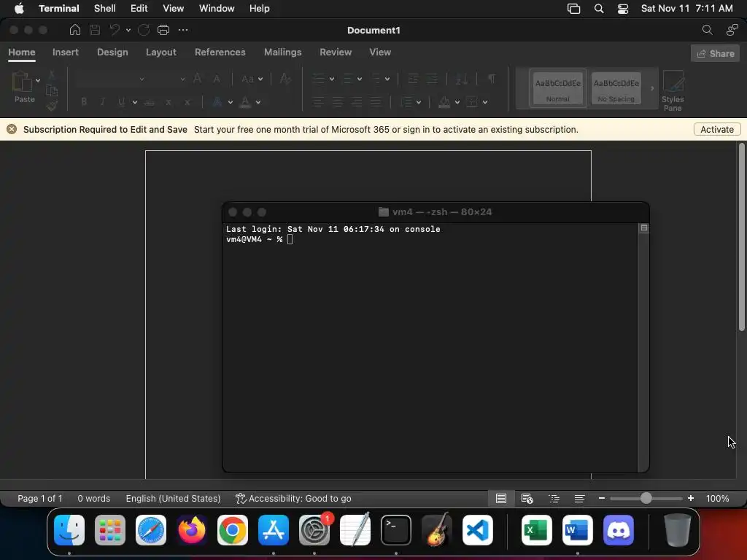Switch to the Layout tab

(161, 52)
